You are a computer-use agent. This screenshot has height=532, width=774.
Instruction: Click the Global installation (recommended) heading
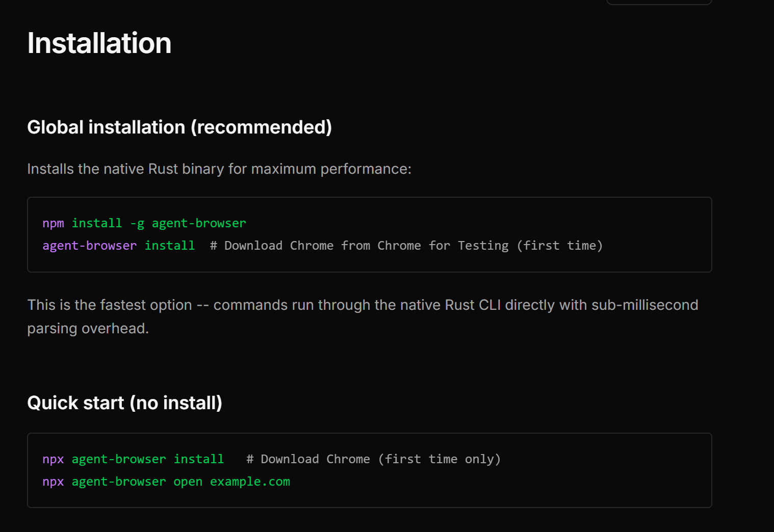click(179, 127)
